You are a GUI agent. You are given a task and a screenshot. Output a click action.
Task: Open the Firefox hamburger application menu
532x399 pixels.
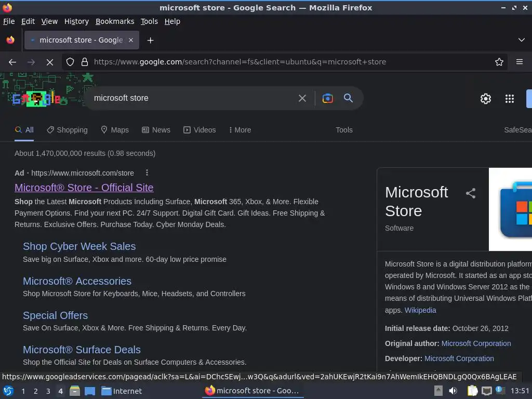520,62
